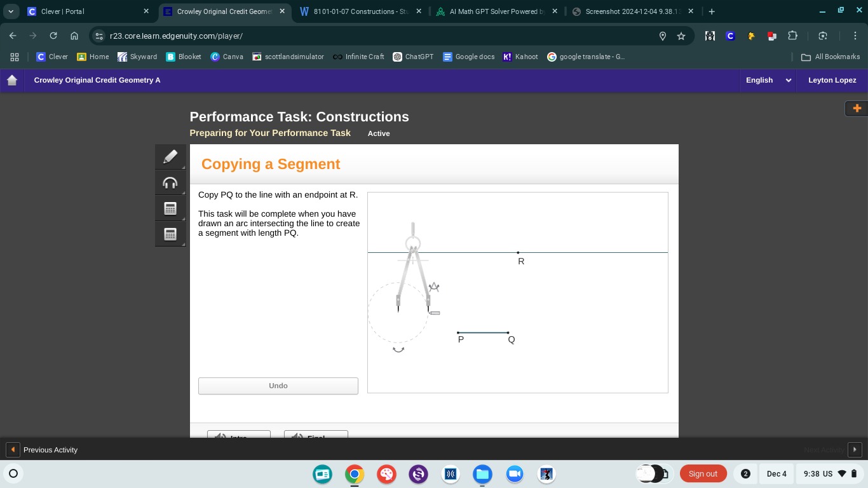This screenshot has height=488, width=868.
Task: Click endpoint Q of the segment
Action: tap(508, 332)
